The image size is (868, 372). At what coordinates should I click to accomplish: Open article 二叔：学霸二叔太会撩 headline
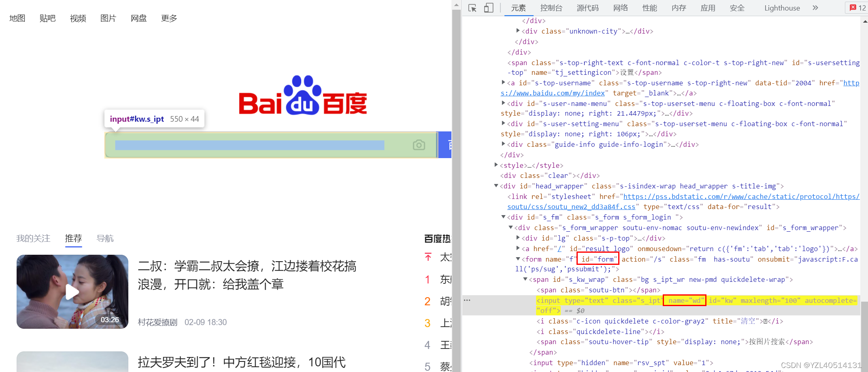point(247,275)
